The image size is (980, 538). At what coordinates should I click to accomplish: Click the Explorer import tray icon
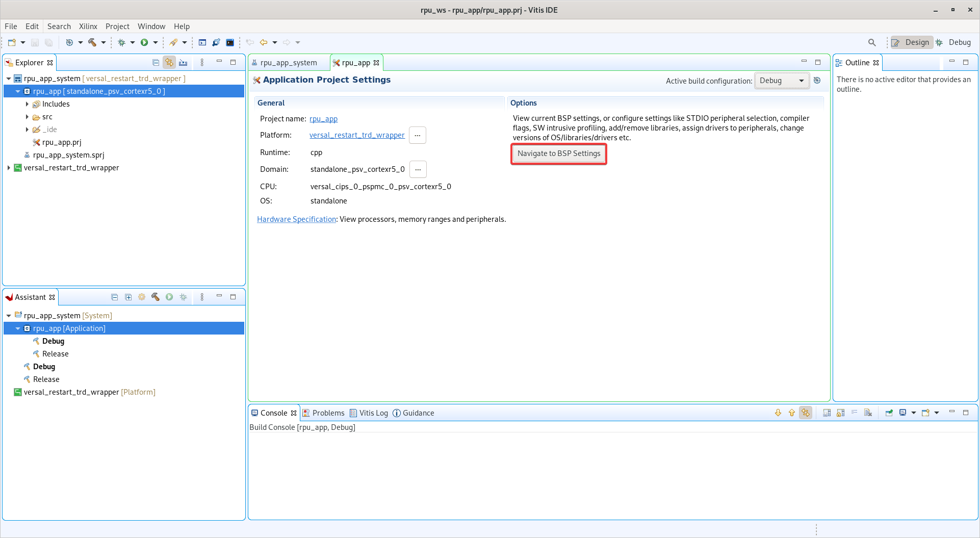183,62
